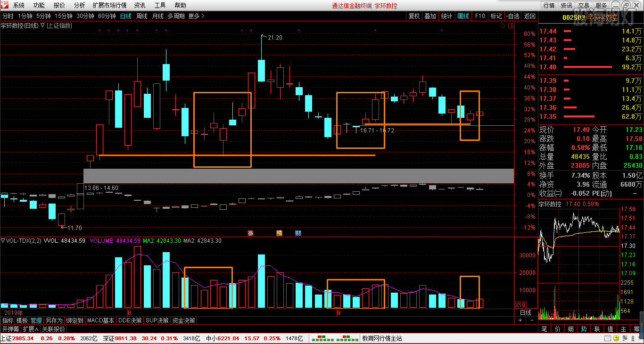Click the [上证指数] overlay index label
The height and width of the screenshot is (344, 644).
[x=59, y=26]
